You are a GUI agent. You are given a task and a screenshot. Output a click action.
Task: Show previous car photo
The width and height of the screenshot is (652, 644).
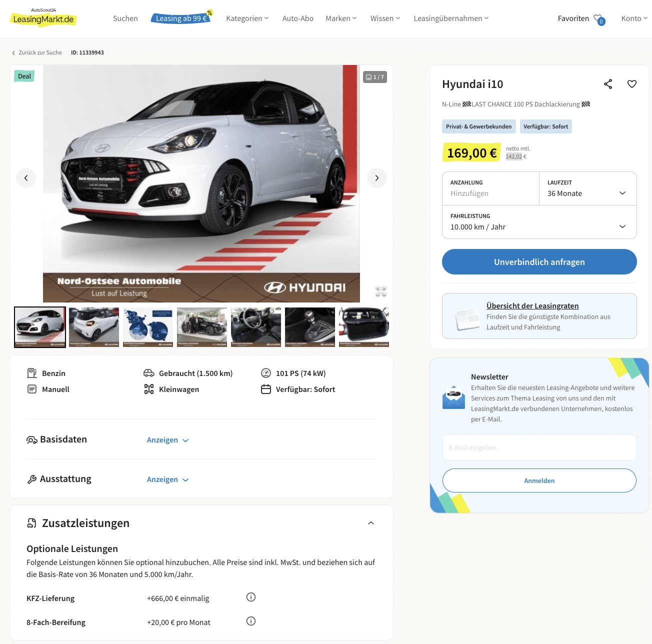[26, 178]
